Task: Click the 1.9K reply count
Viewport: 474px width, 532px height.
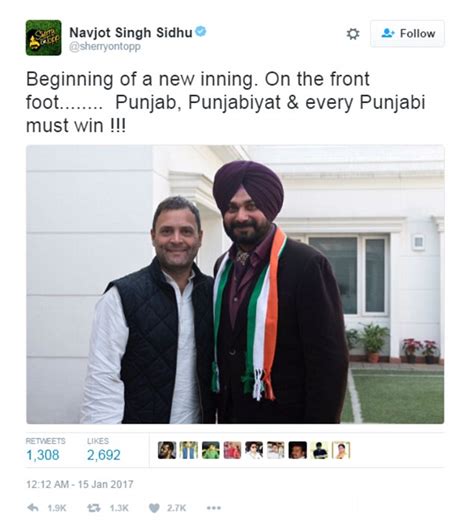Action: point(57,508)
